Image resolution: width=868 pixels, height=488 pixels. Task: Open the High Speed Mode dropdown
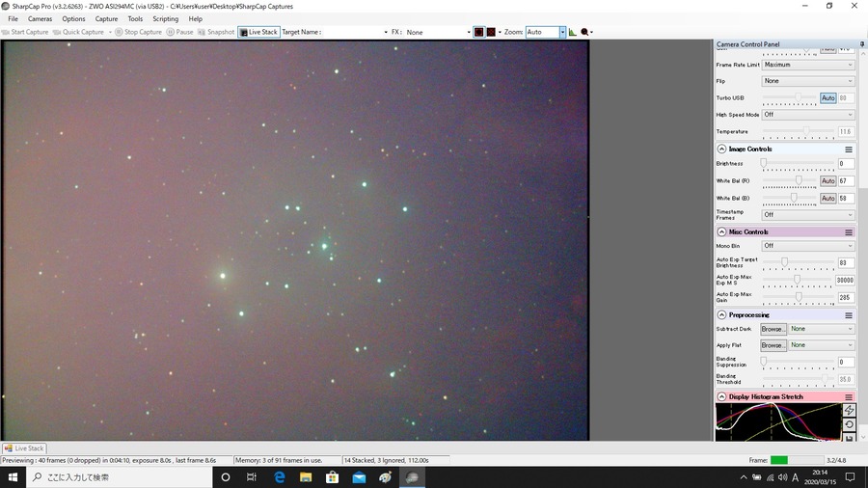click(808, 115)
